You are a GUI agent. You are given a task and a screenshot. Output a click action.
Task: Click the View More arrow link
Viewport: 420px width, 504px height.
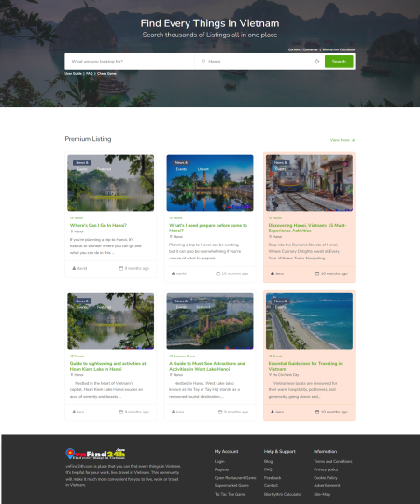pos(343,140)
